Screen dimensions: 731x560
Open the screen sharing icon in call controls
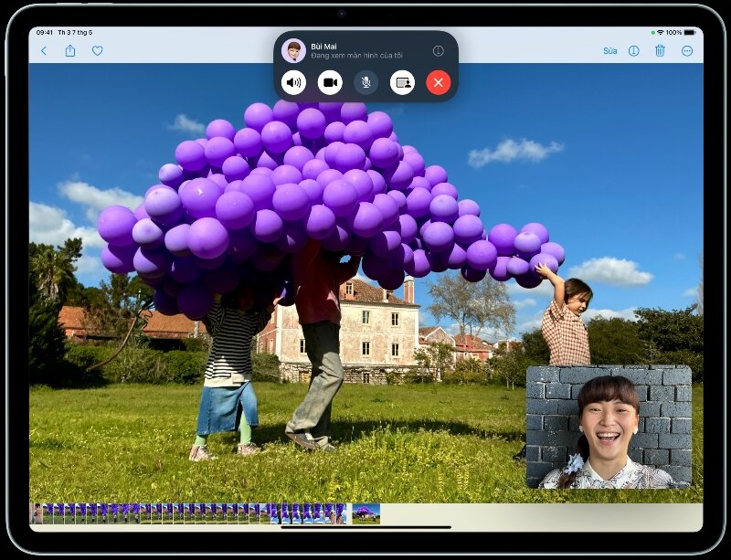click(x=401, y=82)
